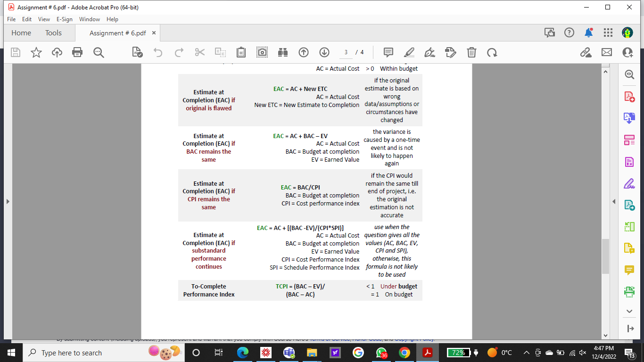Send the file by email with the envelope icon

[x=607, y=52]
